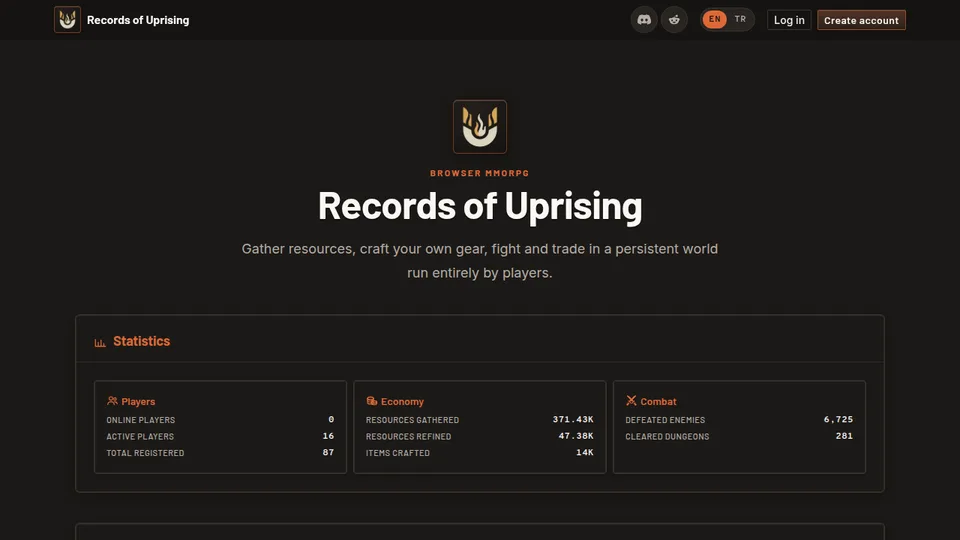The height and width of the screenshot is (540, 960).
Task: Open the Discord community link icon
Action: coord(644,20)
